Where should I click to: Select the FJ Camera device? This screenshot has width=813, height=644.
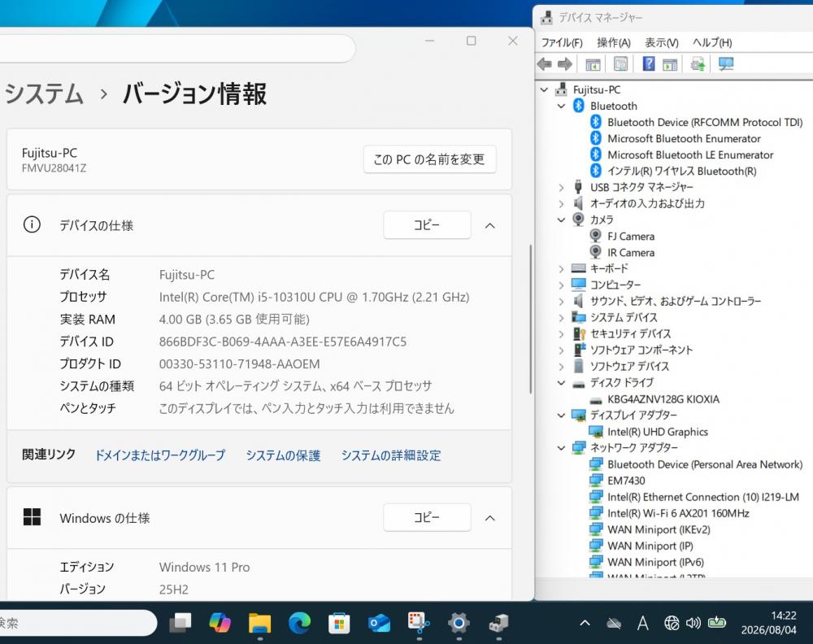coord(631,237)
